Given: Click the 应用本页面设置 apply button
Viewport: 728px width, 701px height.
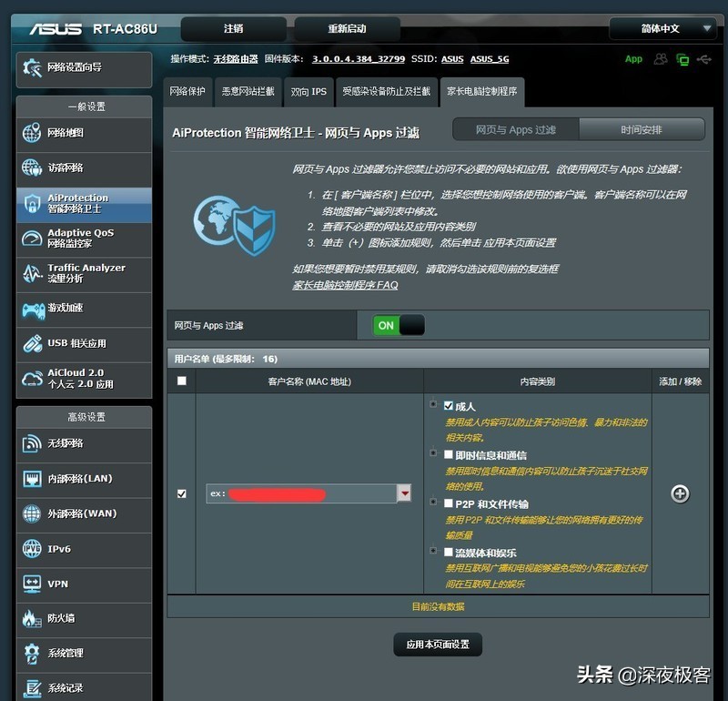Looking at the screenshot, I should 438,644.
